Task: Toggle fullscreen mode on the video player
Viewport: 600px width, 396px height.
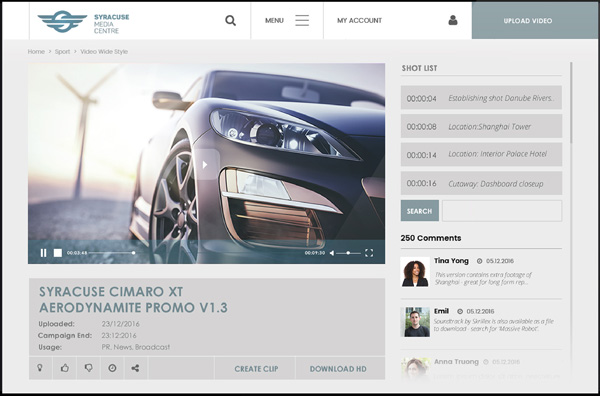Action: pyautogui.click(x=369, y=253)
